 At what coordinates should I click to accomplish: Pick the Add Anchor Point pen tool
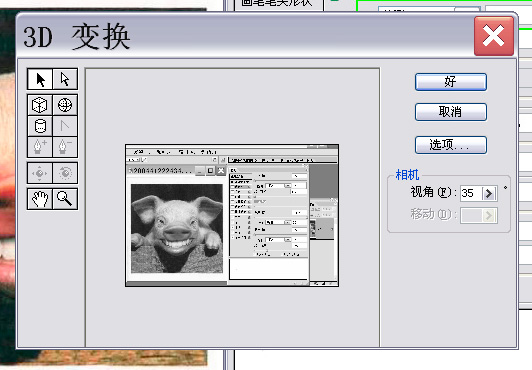(x=40, y=147)
